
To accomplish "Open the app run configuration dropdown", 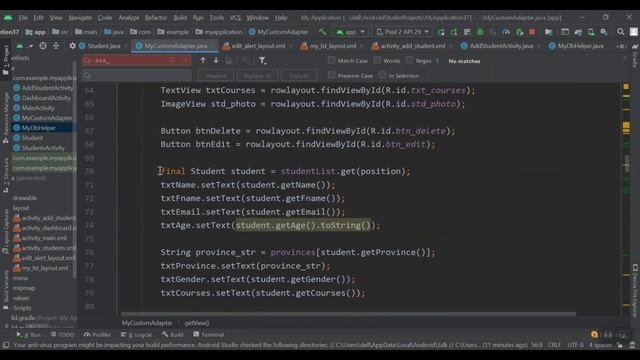I will [x=351, y=32].
